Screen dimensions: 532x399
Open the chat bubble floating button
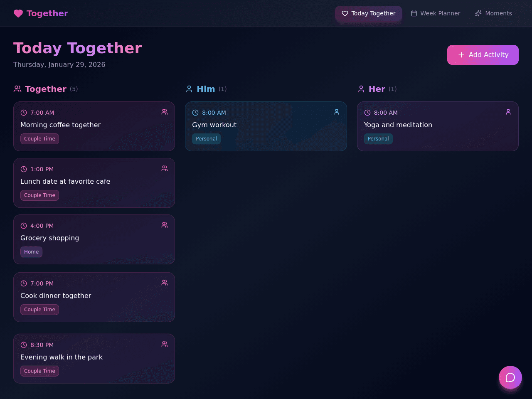coord(510,377)
